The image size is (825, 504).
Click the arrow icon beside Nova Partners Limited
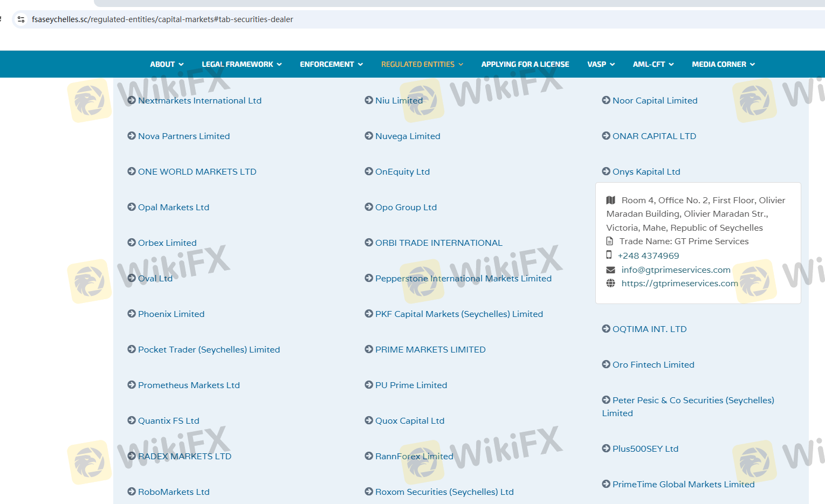pos(132,135)
